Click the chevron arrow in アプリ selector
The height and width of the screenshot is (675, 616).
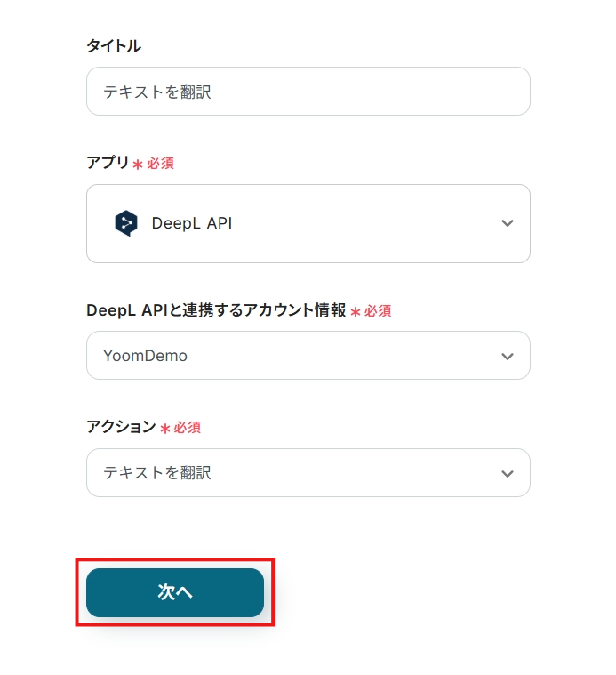click(508, 223)
